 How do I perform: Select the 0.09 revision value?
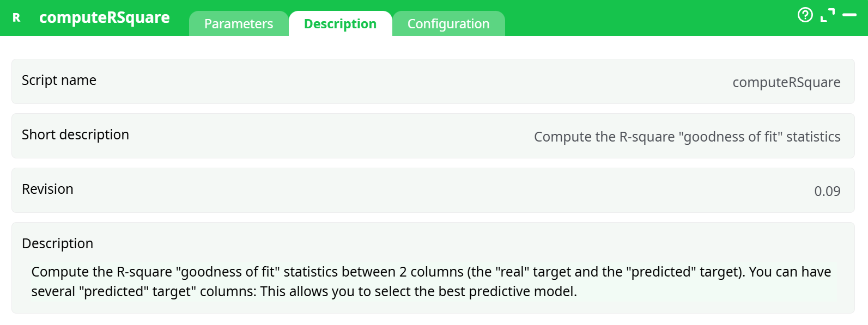click(827, 191)
